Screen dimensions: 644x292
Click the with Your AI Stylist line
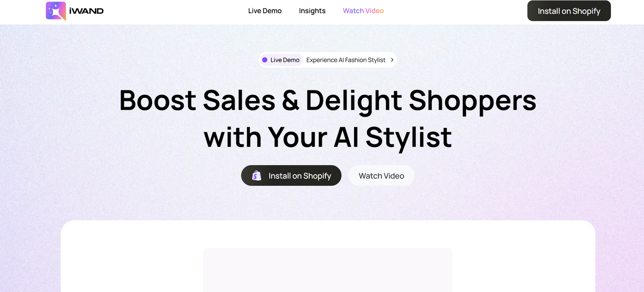[x=328, y=137]
